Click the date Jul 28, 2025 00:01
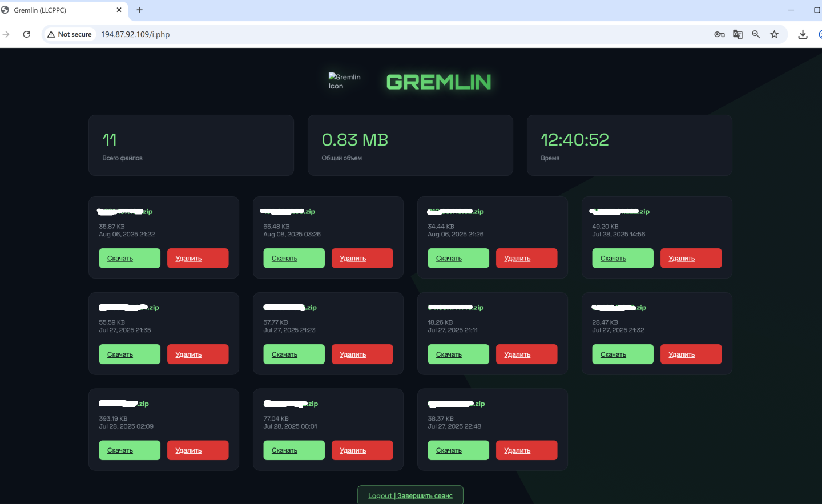822x504 pixels. pos(290,426)
